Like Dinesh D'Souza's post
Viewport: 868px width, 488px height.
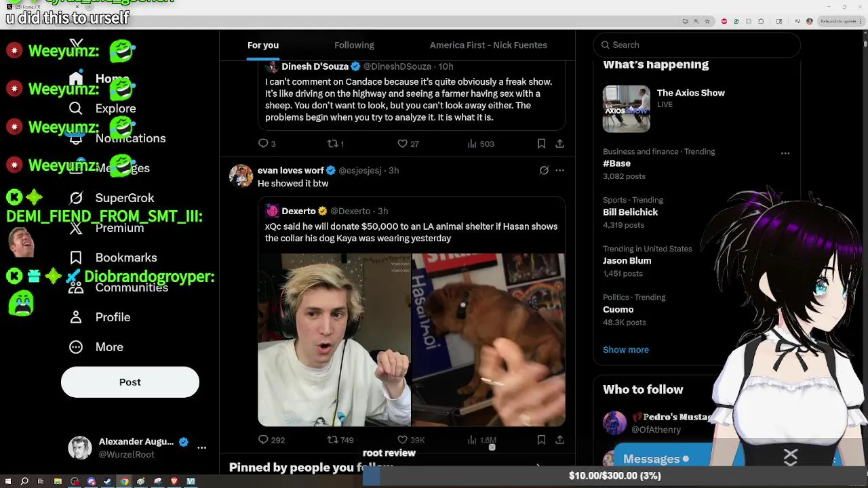point(408,144)
